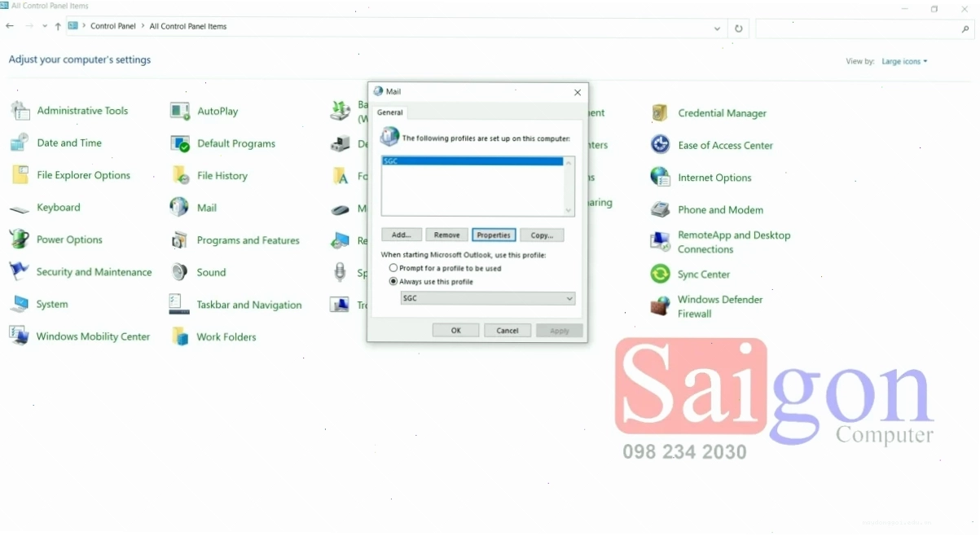The image size is (980, 536).
Task: Go up one level with up arrow
Action: [x=57, y=26]
